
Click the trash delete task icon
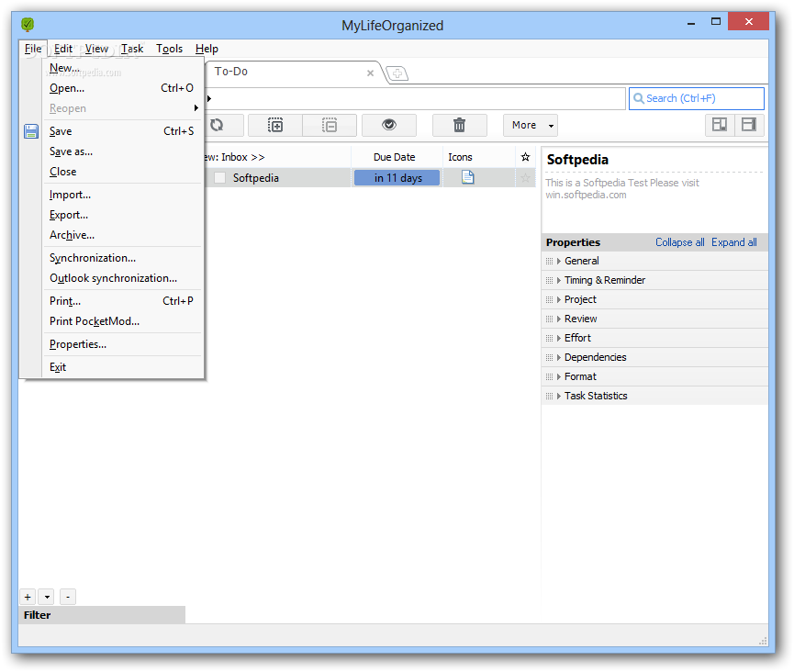(x=459, y=125)
